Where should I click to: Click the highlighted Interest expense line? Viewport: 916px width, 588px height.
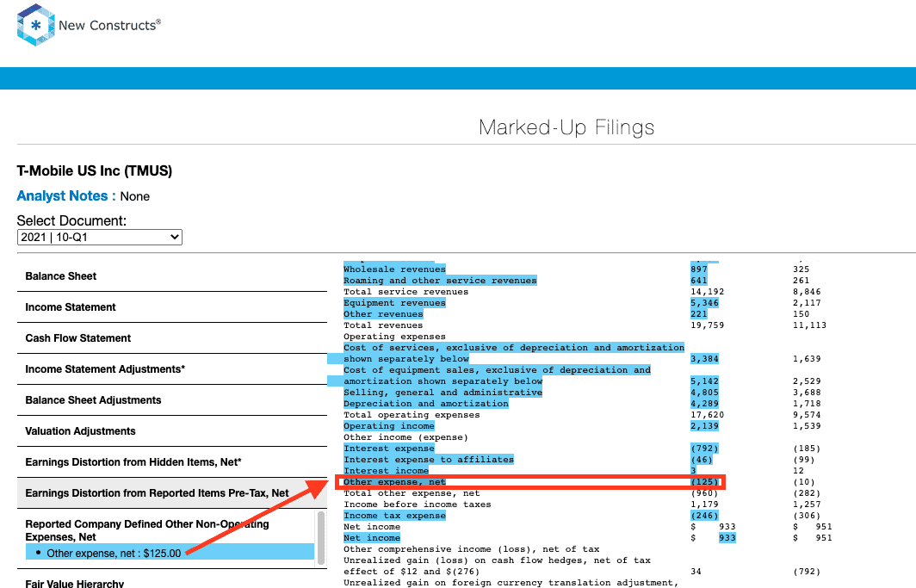tap(388, 449)
